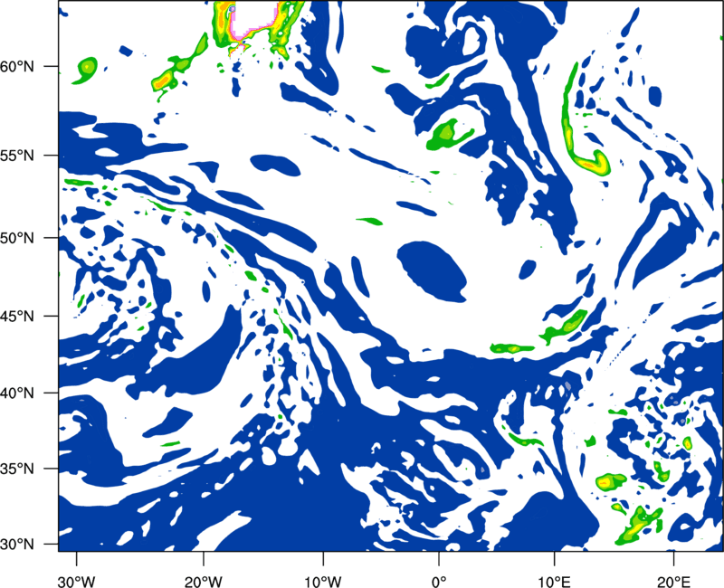
Task: Click the 35°N latitude label
Action: point(17,469)
